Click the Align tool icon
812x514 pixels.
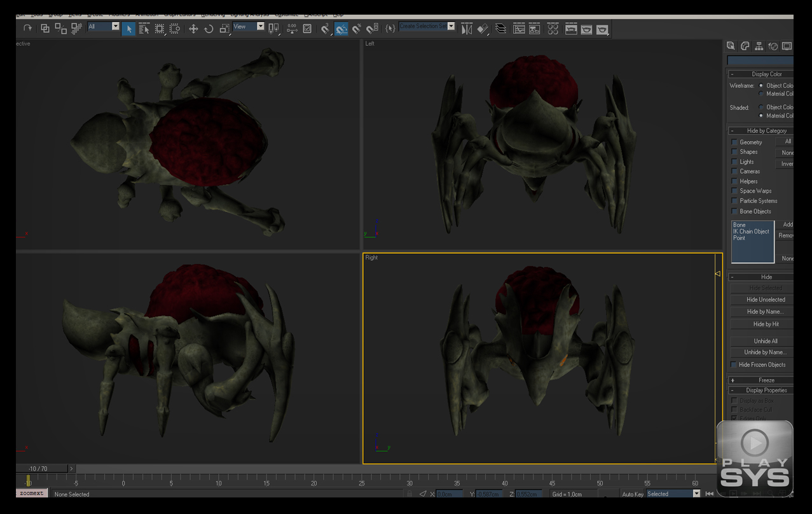coord(483,29)
